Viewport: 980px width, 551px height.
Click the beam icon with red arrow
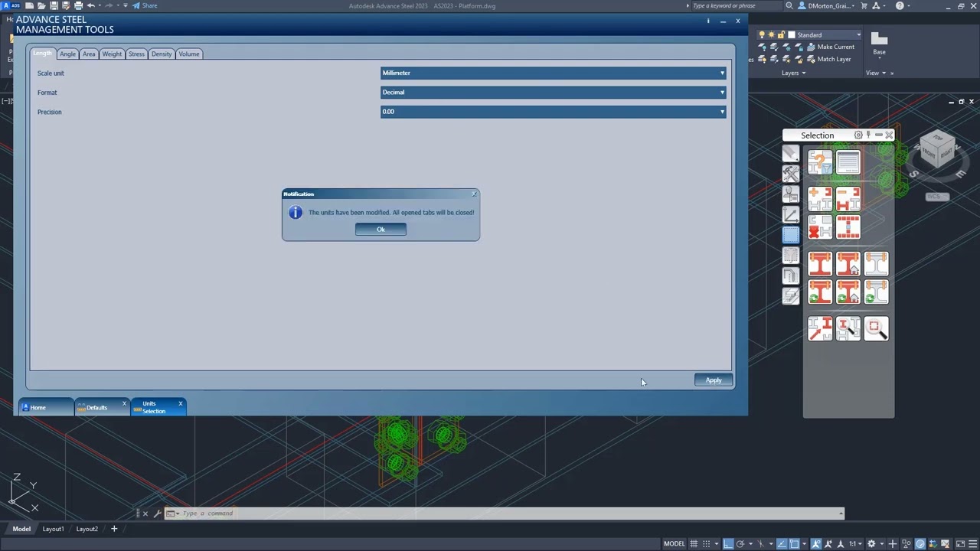[820, 328]
